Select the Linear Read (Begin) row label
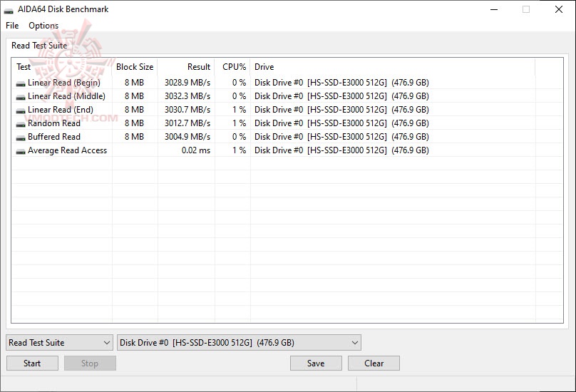The width and height of the screenshot is (576, 392). click(64, 83)
